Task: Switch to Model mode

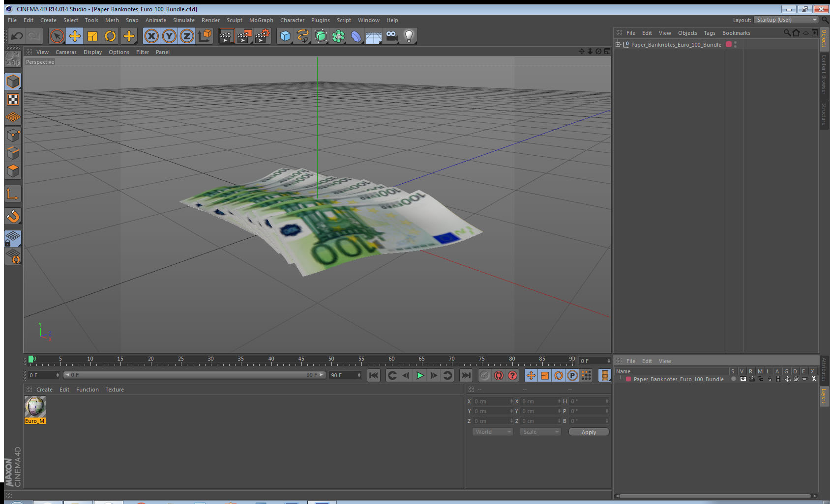Action: 13,82
